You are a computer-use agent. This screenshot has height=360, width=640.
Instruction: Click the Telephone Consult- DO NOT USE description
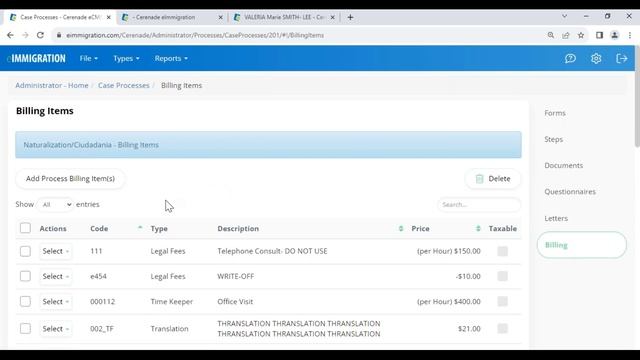pyautogui.click(x=272, y=251)
